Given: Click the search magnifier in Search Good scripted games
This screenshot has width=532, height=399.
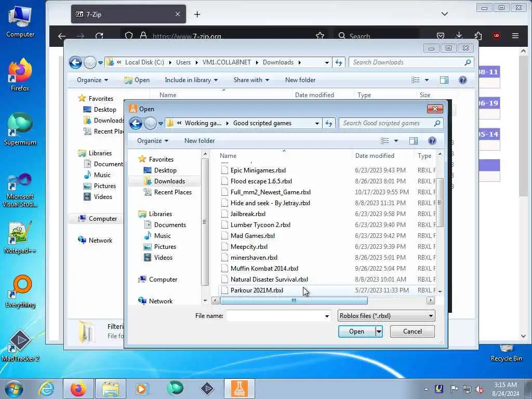Looking at the screenshot, I should pos(437,123).
